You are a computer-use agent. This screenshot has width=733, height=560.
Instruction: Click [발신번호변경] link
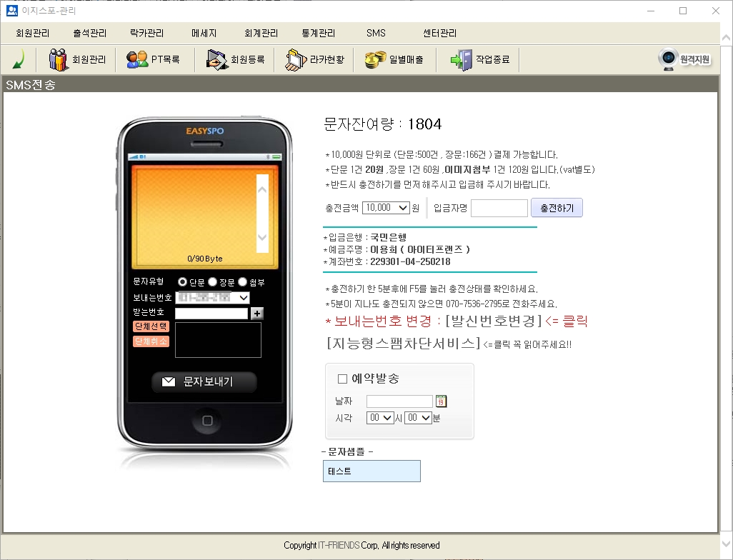(x=494, y=321)
